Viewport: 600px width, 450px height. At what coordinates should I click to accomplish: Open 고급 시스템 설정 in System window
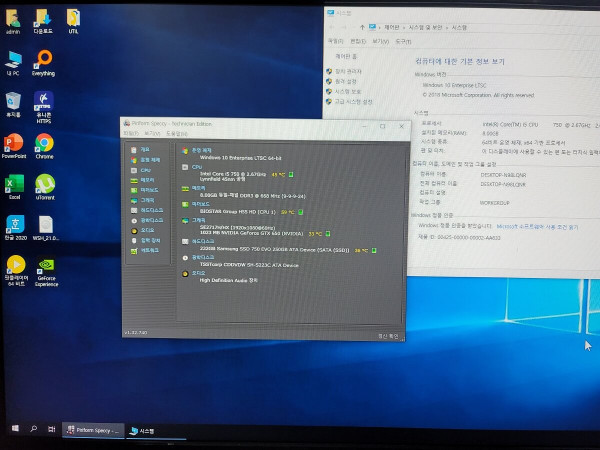coord(354,101)
